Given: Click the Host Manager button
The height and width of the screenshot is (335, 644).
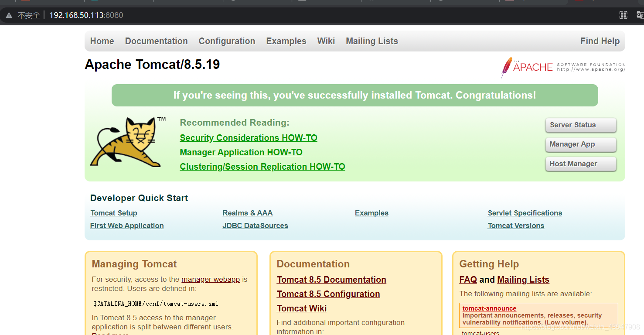Looking at the screenshot, I should (581, 164).
